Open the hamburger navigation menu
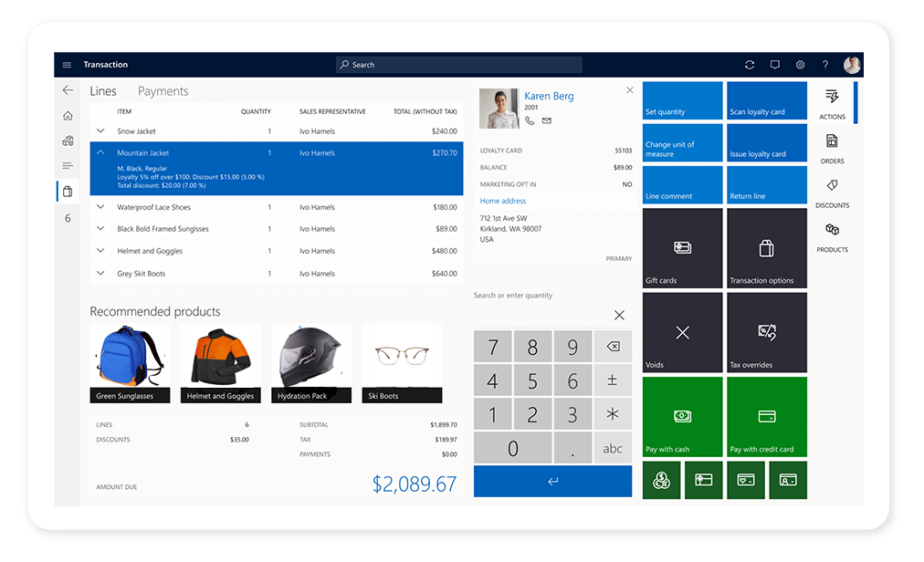 coord(67,65)
